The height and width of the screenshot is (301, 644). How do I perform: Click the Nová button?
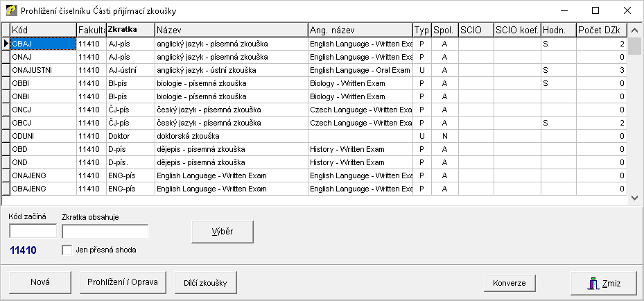pyautogui.click(x=40, y=283)
